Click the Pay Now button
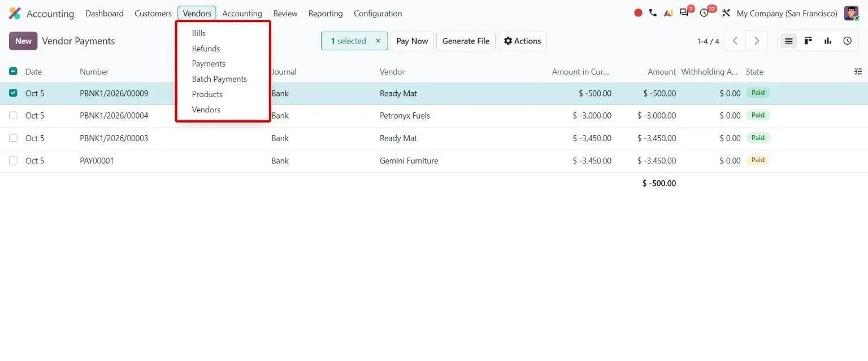 pos(412,41)
